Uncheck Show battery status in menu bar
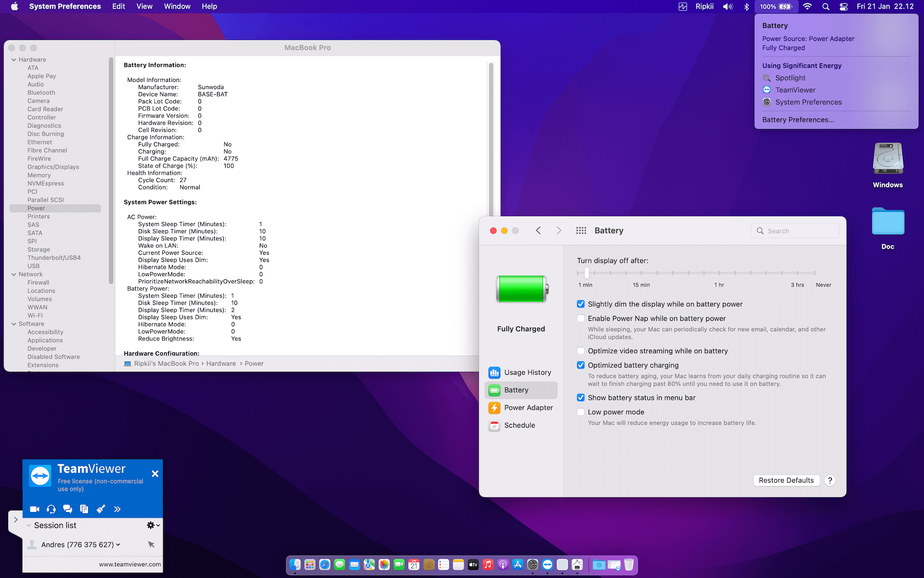The width and height of the screenshot is (924, 578). tap(581, 397)
